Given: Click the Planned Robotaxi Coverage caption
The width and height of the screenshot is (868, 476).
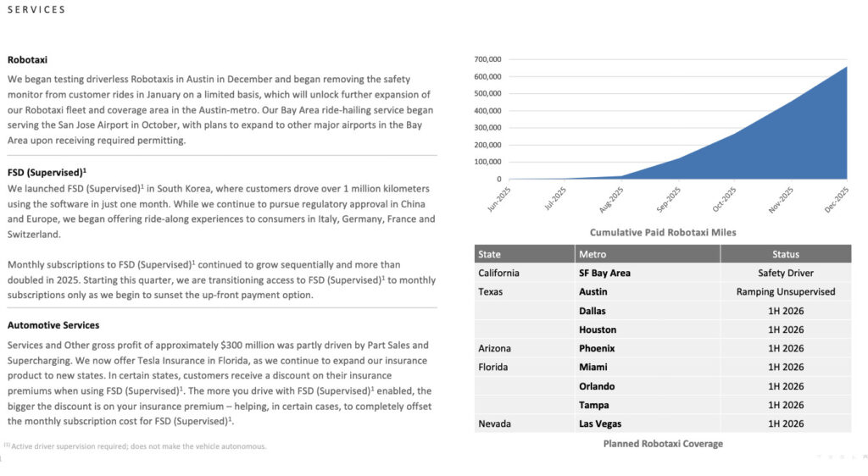Looking at the screenshot, I should click(663, 443).
